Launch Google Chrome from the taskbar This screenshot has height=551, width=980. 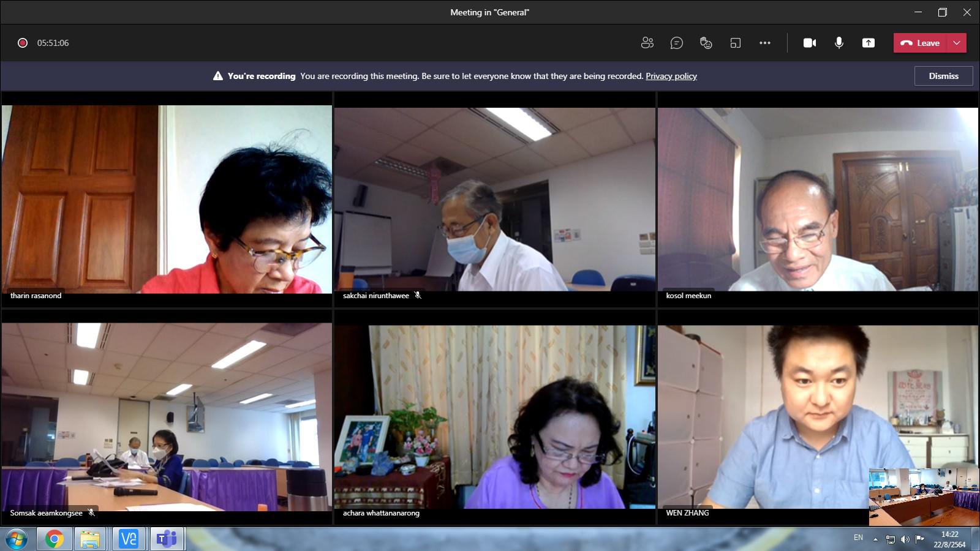(54, 539)
